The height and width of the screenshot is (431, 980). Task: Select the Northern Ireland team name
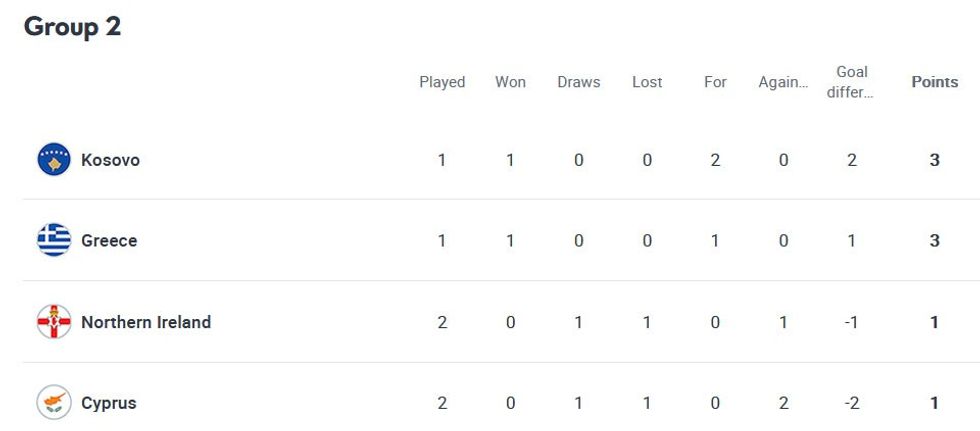coord(146,322)
